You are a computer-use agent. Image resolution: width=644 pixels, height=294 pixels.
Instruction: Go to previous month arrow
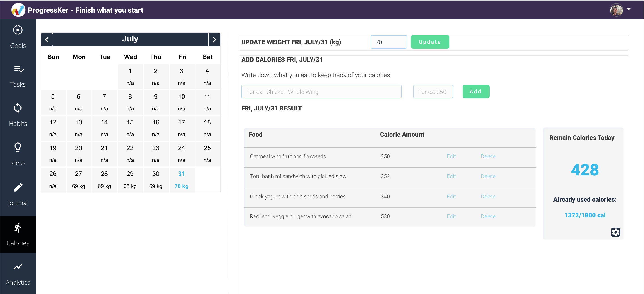click(x=47, y=39)
